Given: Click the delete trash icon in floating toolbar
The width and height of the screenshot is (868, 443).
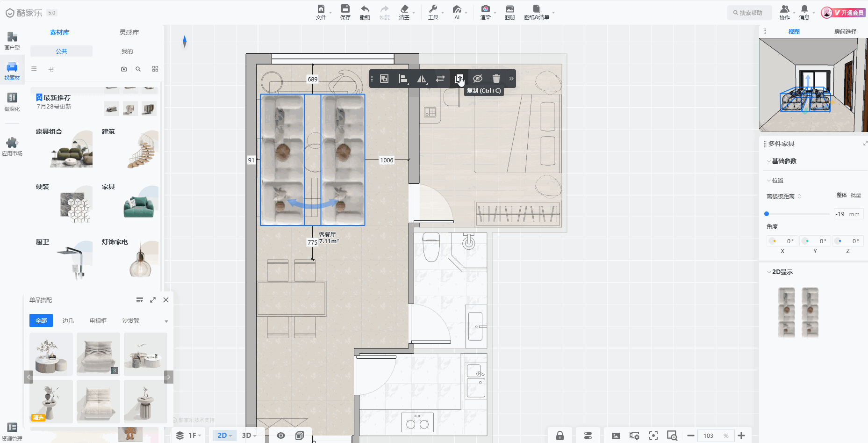Looking at the screenshot, I should 496,79.
